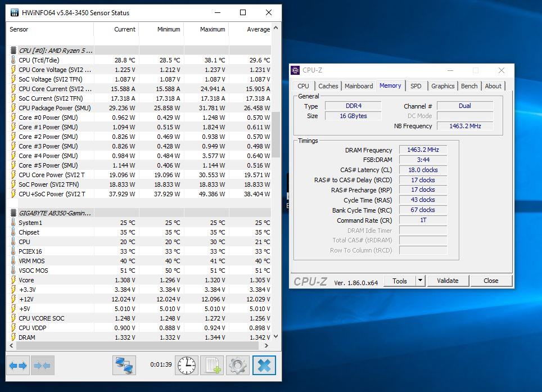Open the Tools dropdown arrow in CPU-Z
542x392 pixels.
tap(421, 281)
